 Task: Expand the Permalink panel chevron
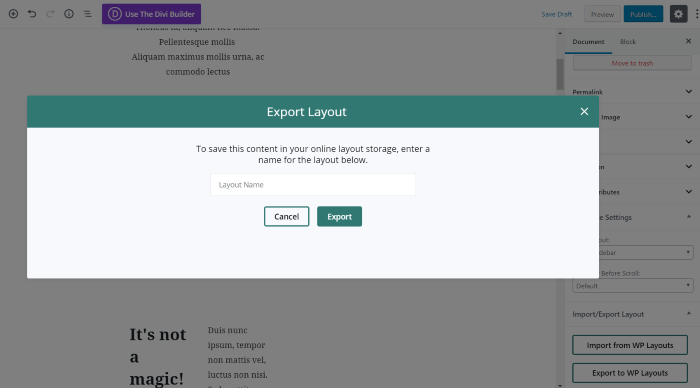689,92
